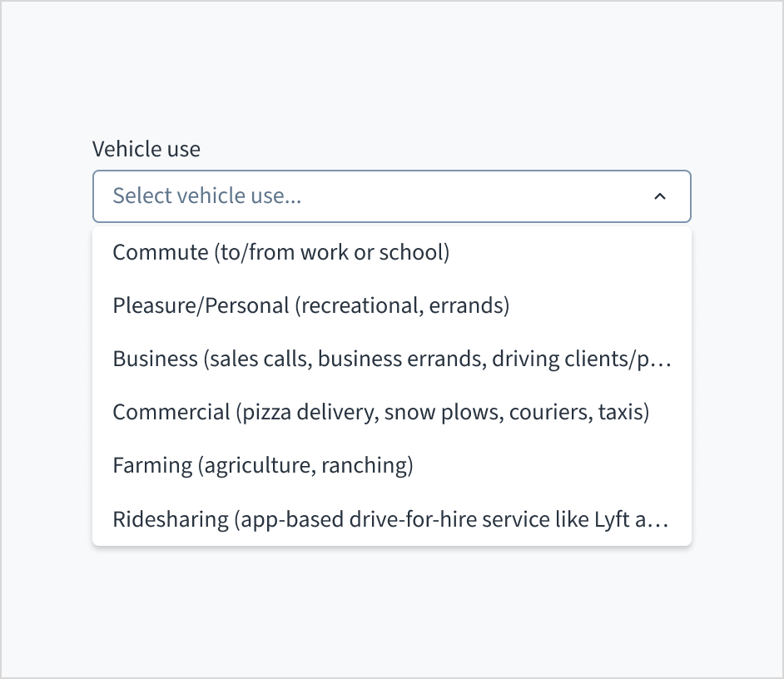Pick the Business (sales calls) option
This screenshot has width=784, height=679.
point(391,359)
